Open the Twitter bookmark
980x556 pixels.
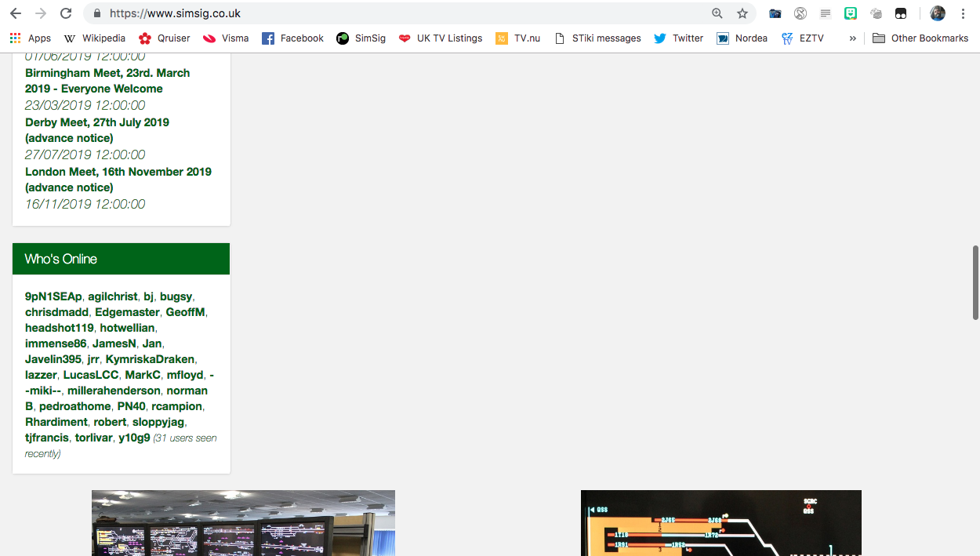tap(678, 38)
